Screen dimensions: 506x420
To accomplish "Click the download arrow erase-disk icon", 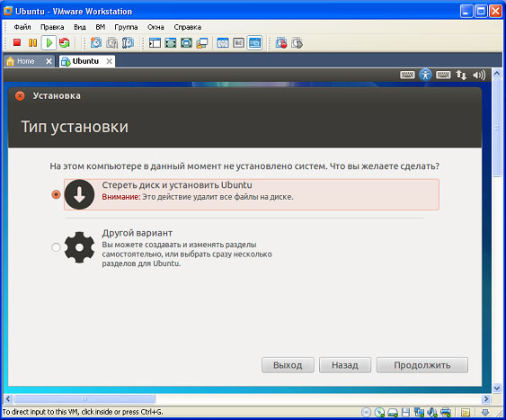I will tap(79, 194).
